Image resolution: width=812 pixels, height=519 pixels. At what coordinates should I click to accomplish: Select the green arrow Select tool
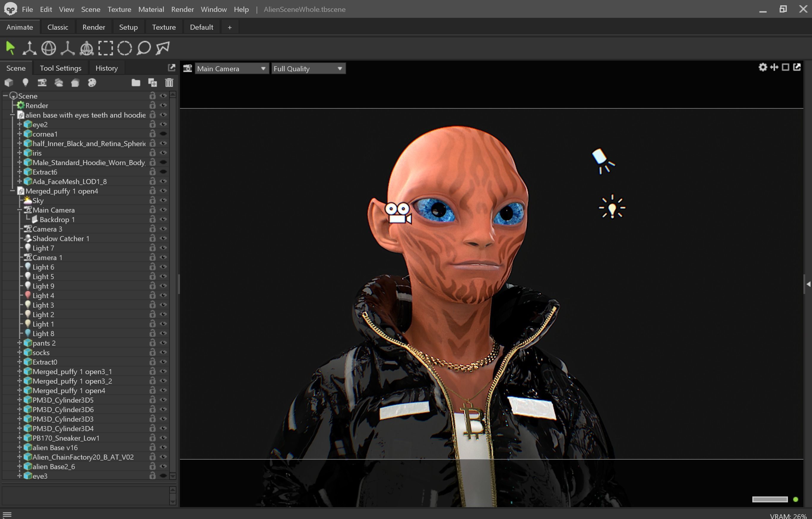10,48
